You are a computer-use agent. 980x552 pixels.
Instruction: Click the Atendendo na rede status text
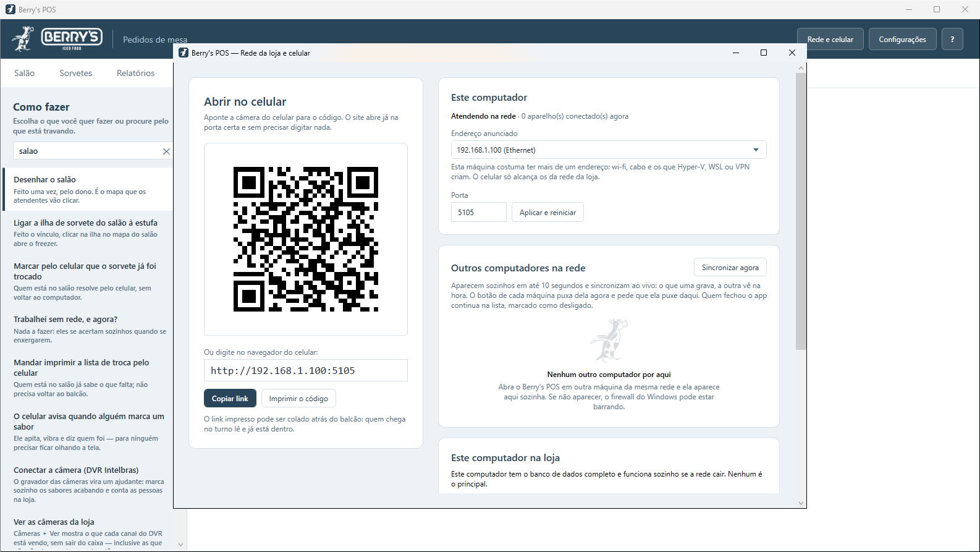(x=483, y=116)
